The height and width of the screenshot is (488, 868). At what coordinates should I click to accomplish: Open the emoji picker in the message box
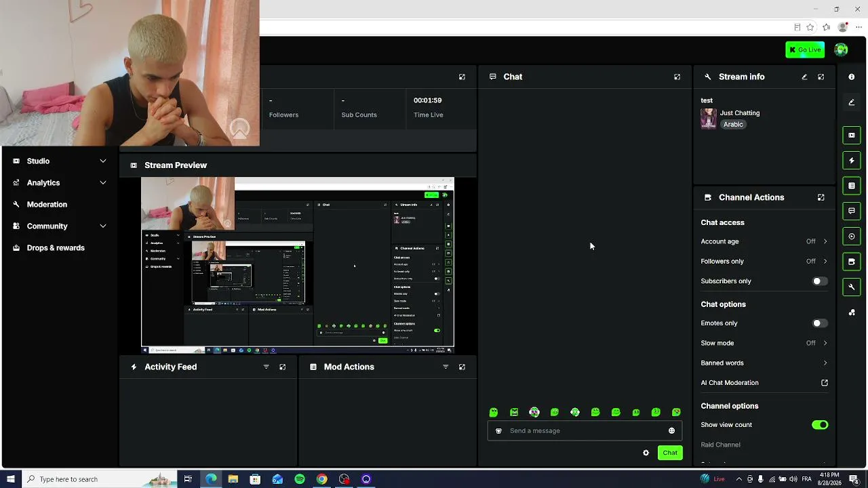point(671,430)
